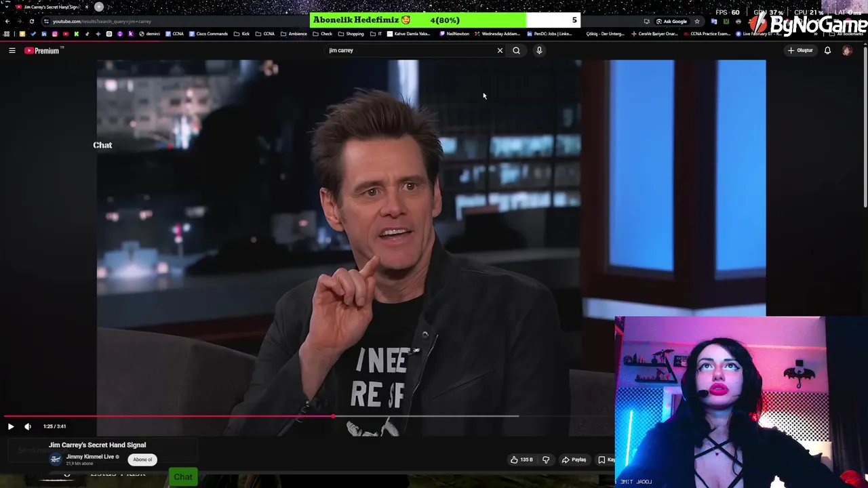Open the 'CeraVe Bariyer Onar...' bookmark
Image resolution: width=868 pixels, height=488 pixels.
[654, 34]
